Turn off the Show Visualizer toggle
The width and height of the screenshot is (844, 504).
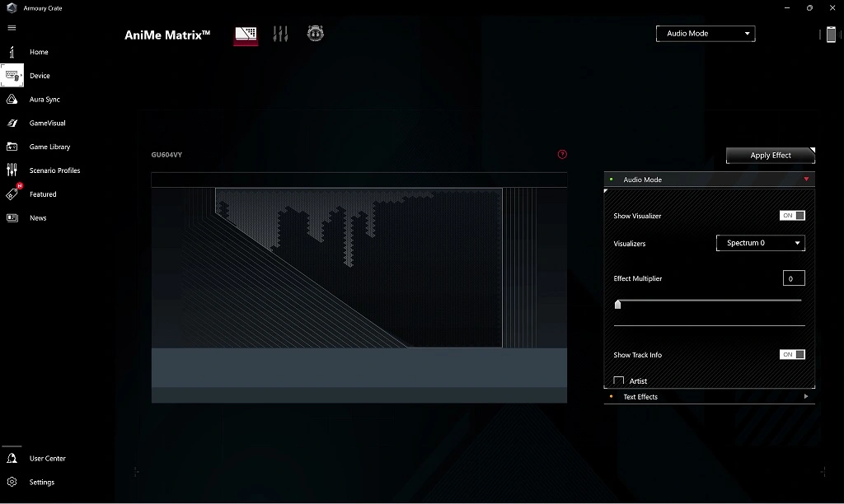click(792, 216)
